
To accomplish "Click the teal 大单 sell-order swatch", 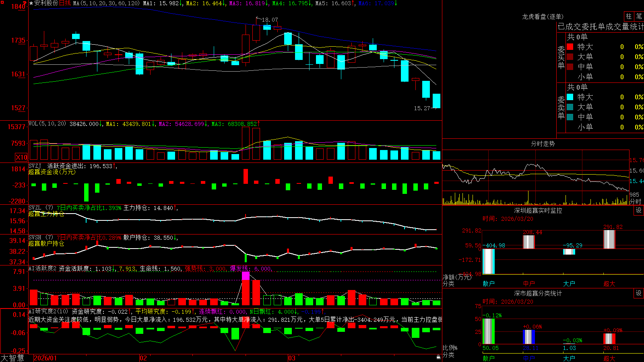I will pyautogui.click(x=570, y=107).
